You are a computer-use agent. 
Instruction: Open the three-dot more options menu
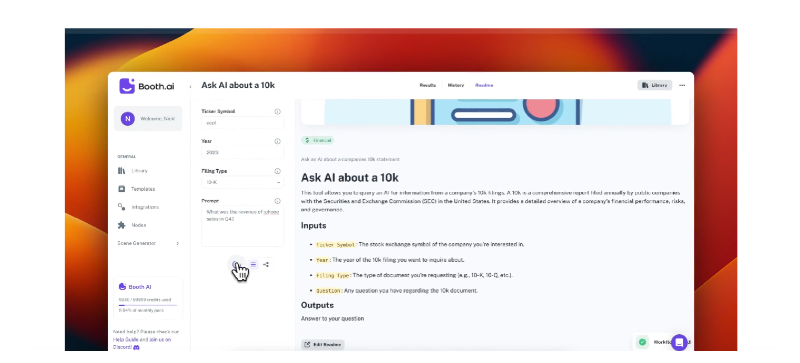[x=682, y=85]
